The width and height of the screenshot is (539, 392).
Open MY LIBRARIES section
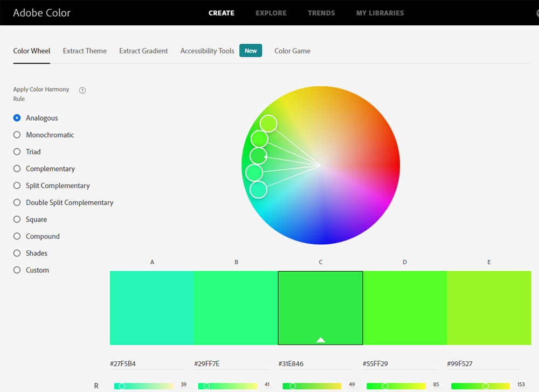coord(380,13)
